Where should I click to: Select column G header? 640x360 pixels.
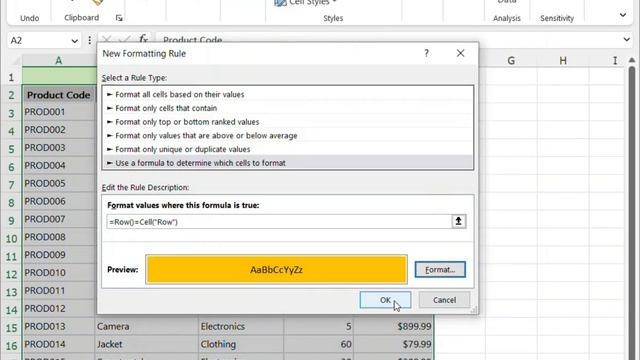point(511,60)
